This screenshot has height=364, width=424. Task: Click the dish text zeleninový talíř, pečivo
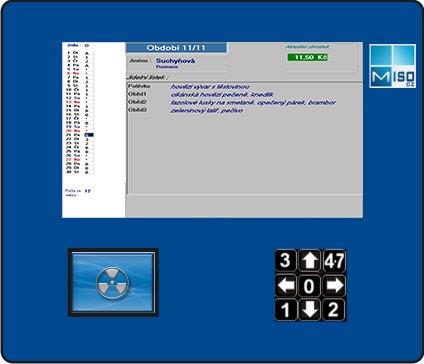pos(207,110)
